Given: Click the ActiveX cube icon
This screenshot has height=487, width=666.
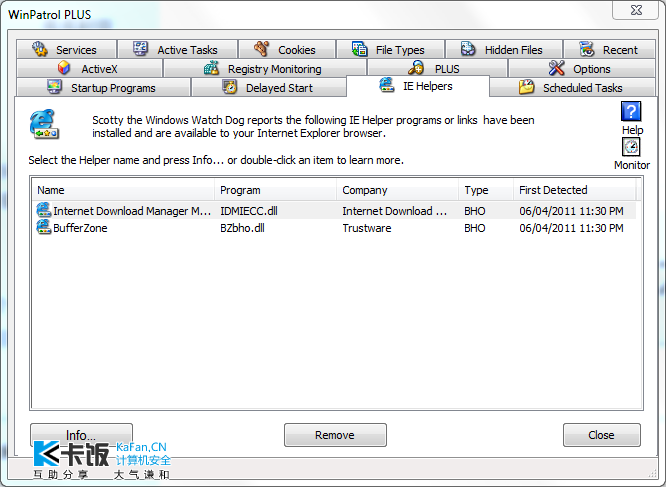Looking at the screenshot, I should click(64, 68).
